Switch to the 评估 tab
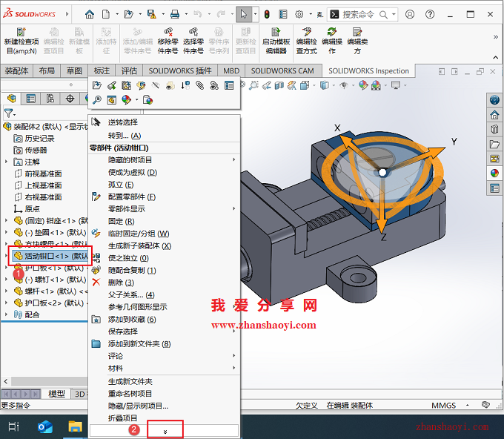Screen dimensions: 504x439 coord(129,70)
